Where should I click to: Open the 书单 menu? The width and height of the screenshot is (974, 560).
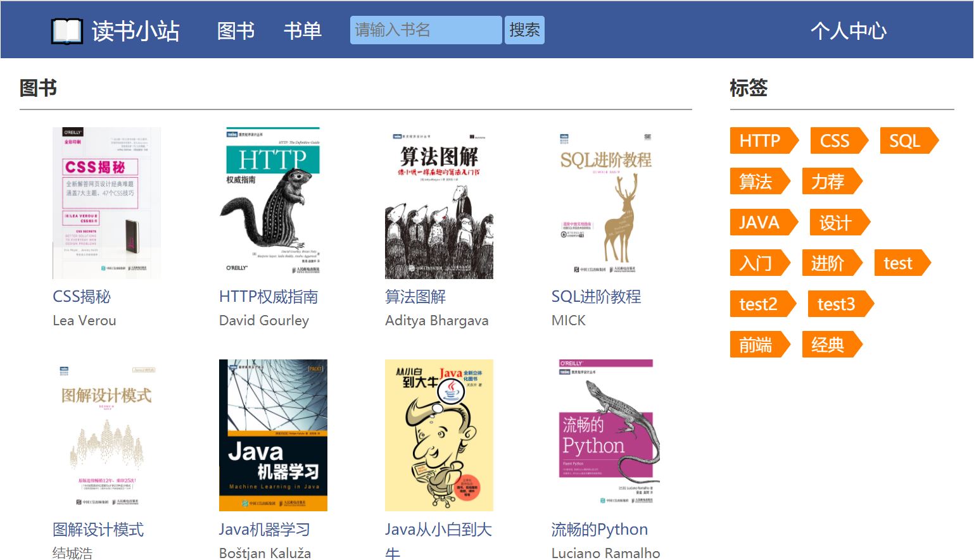click(x=303, y=30)
